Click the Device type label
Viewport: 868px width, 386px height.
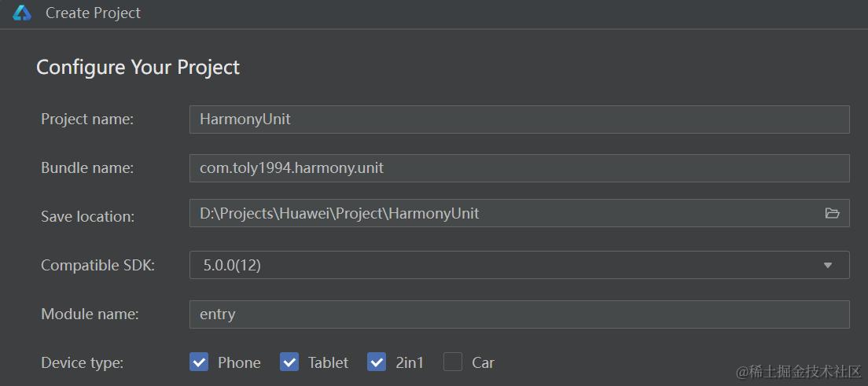click(x=82, y=363)
